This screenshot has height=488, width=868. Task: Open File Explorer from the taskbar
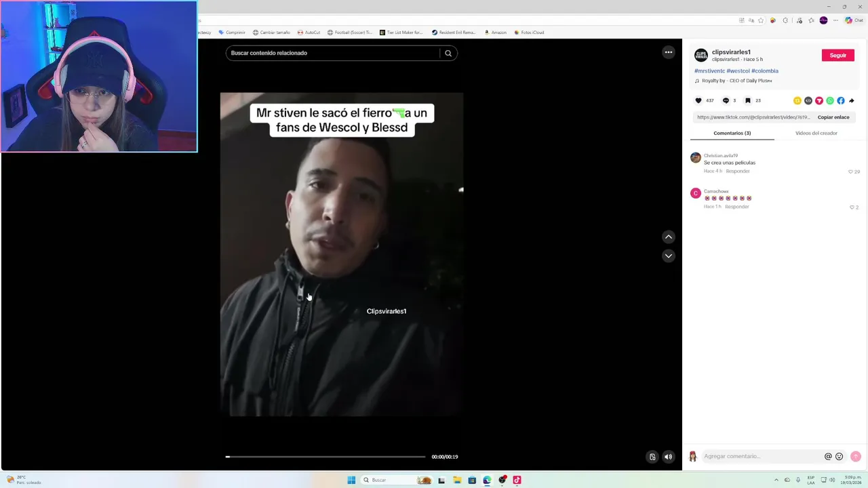click(x=457, y=480)
